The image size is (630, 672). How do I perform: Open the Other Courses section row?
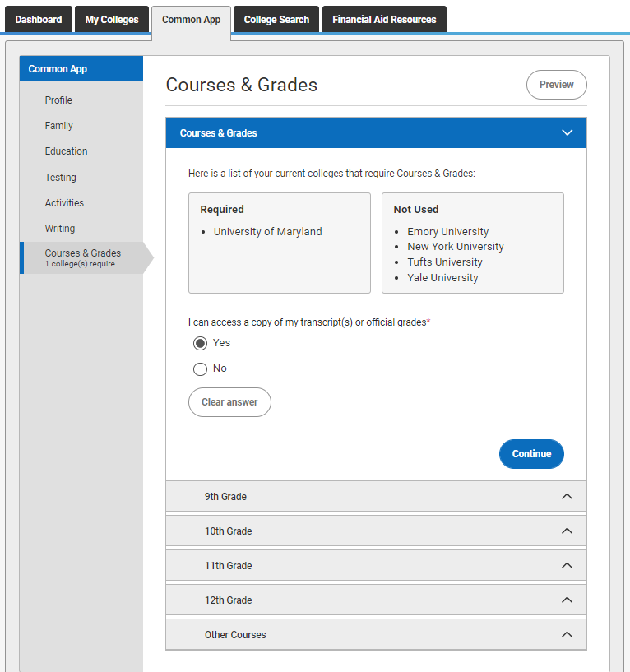click(376, 634)
